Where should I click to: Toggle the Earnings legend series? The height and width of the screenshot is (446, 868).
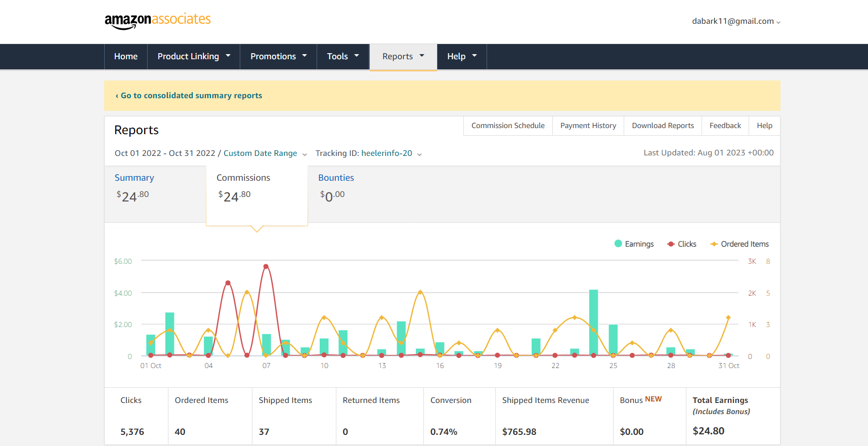point(634,244)
